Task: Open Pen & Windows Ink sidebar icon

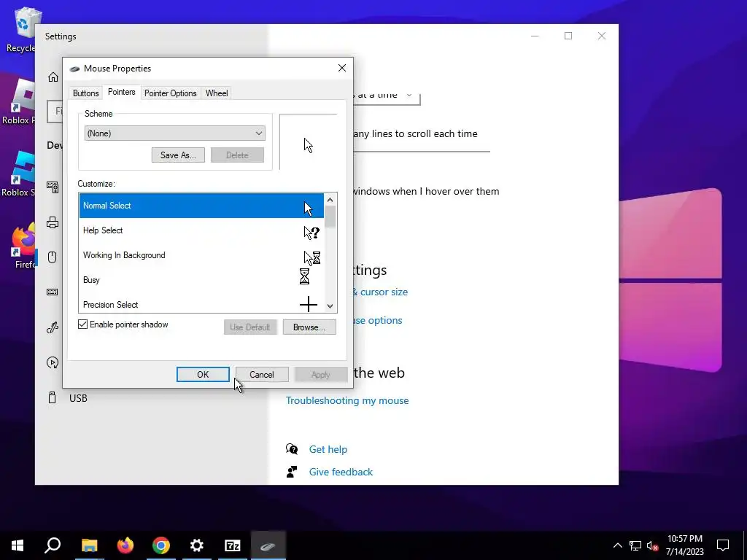Action: pyautogui.click(x=53, y=327)
